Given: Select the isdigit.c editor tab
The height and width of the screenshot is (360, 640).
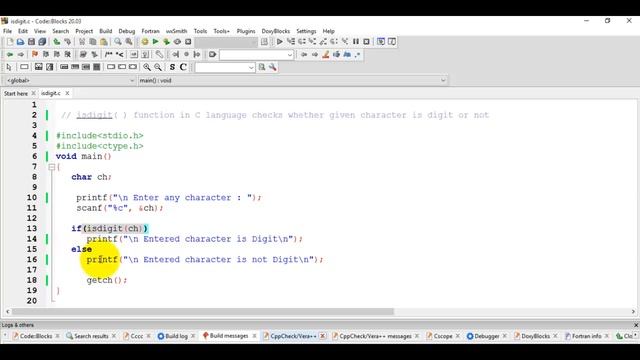Looking at the screenshot, I should pyautogui.click(x=51, y=93).
